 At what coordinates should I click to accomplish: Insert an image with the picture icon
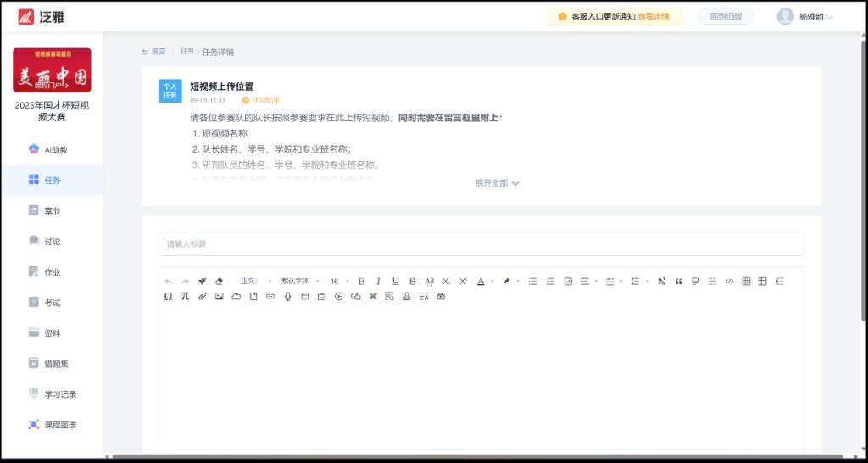coord(220,296)
